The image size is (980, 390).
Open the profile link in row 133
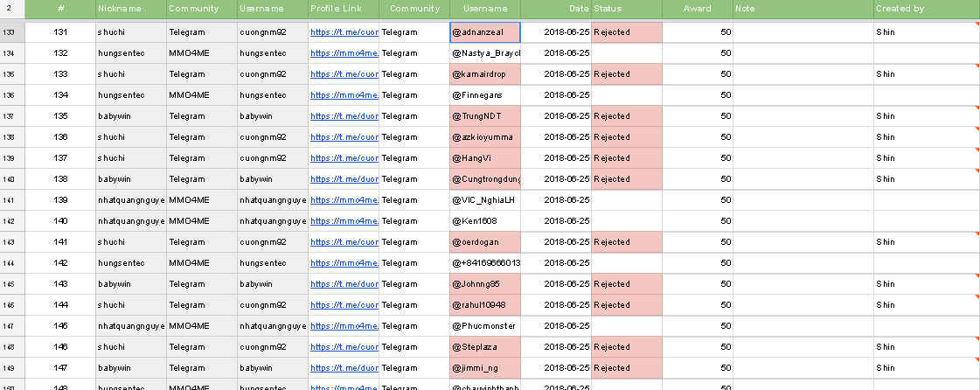344,32
